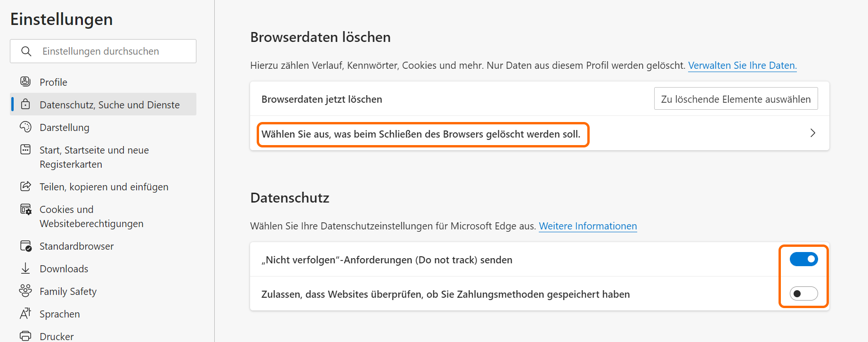Click the Cookies und Websiteberechtigungen icon
This screenshot has height=342, width=868.
(x=25, y=210)
